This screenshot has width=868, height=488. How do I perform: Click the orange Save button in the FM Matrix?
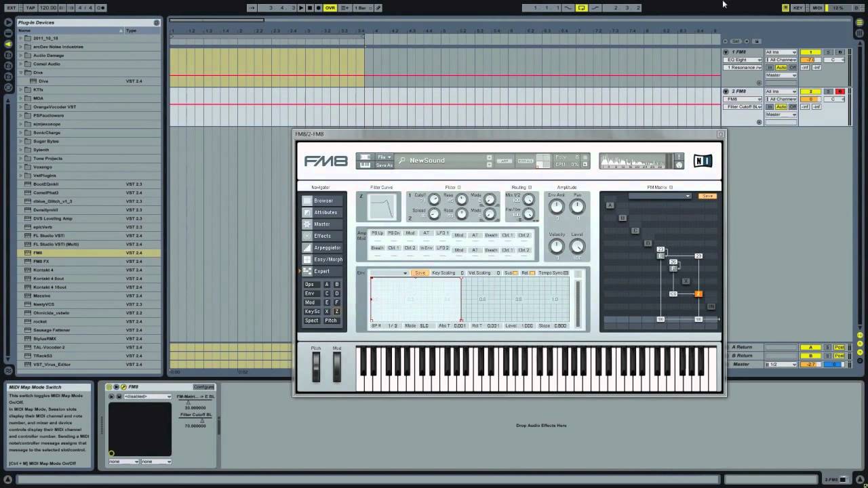pos(707,196)
